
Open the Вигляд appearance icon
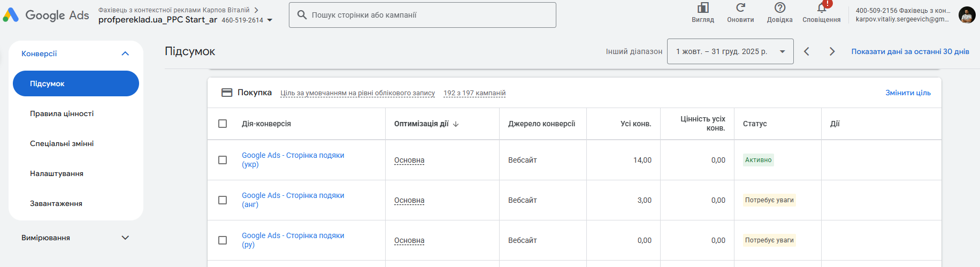click(x=703, y=8)
